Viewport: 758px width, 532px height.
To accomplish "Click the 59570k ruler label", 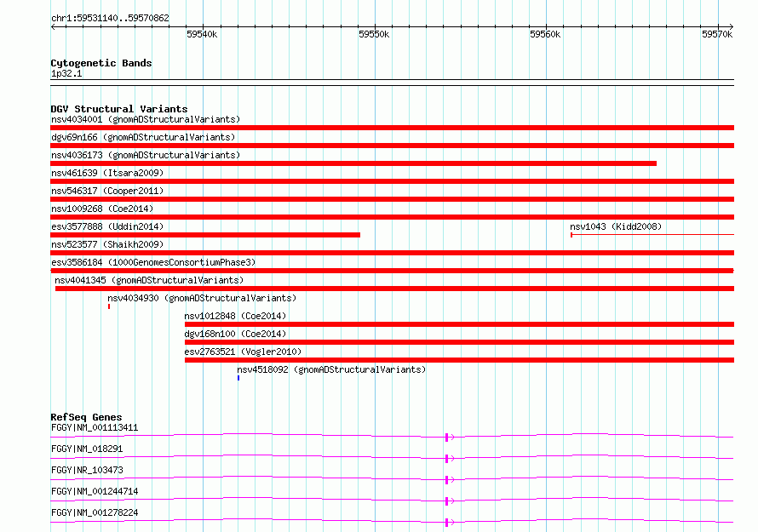I will (717, 34).
